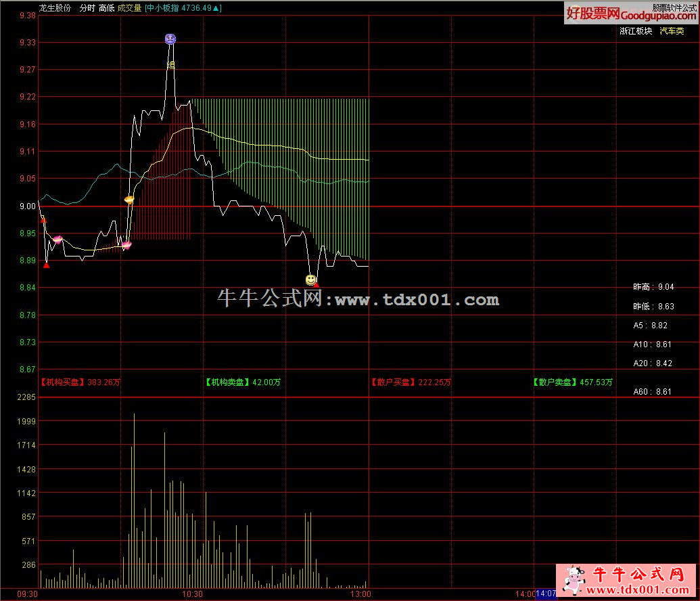The image size is (700, 601).
Task: Click the stock name 龙生股份
Action: [x=55, y=8]
